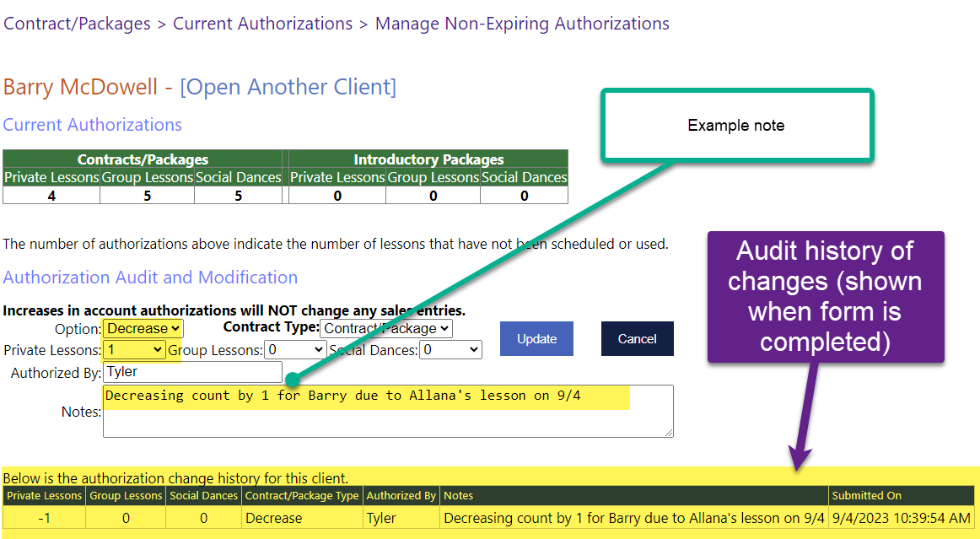The image size is (980, 539).
Task: Click the Authorized By text field
Action: 192,372
